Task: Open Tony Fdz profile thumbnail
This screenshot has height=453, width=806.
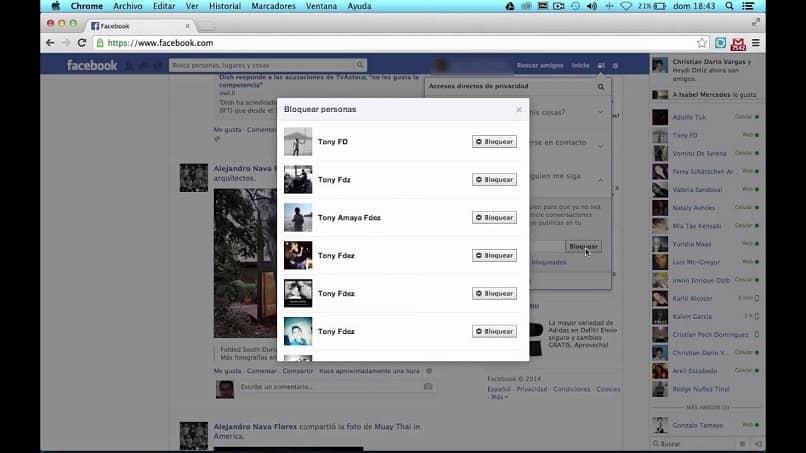Action: pos(298,179)
